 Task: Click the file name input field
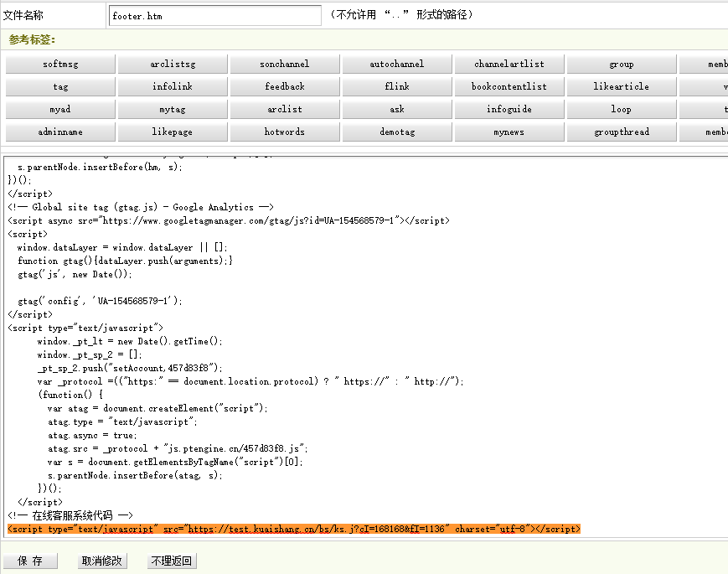point(214,16)
